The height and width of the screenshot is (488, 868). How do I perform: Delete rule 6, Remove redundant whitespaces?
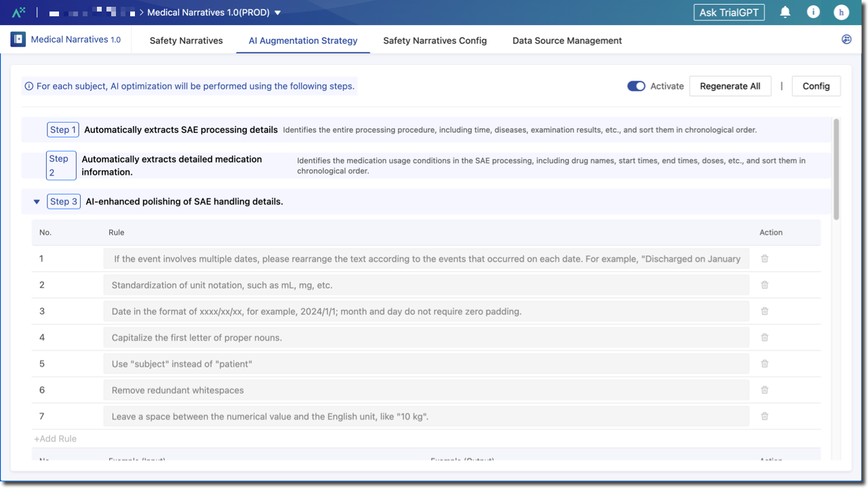pos(765,390)
